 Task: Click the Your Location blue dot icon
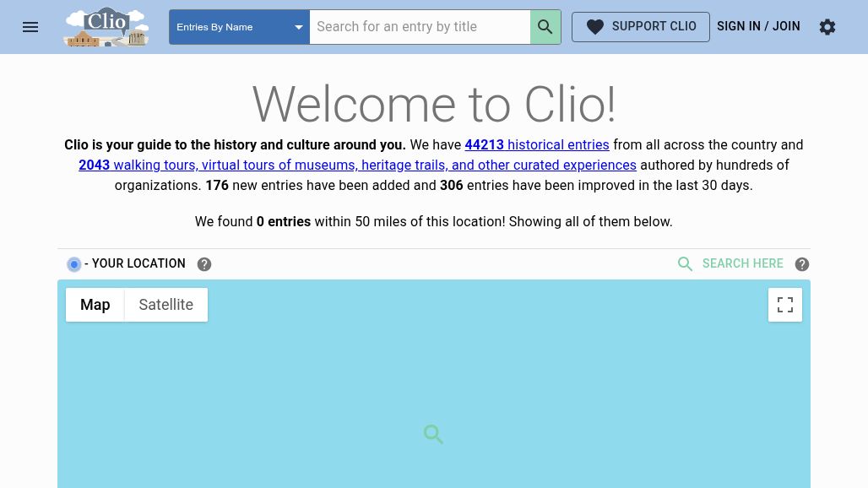[73, 264]
